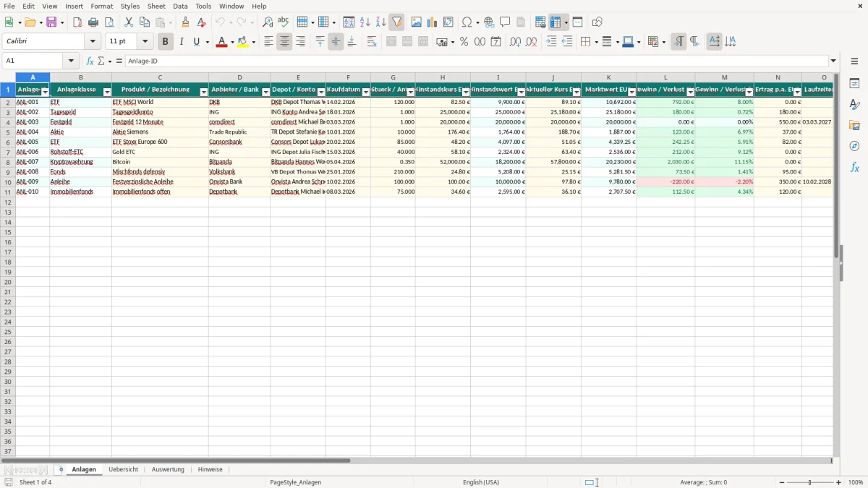Toggle Wrap Text

click(372, 42)
